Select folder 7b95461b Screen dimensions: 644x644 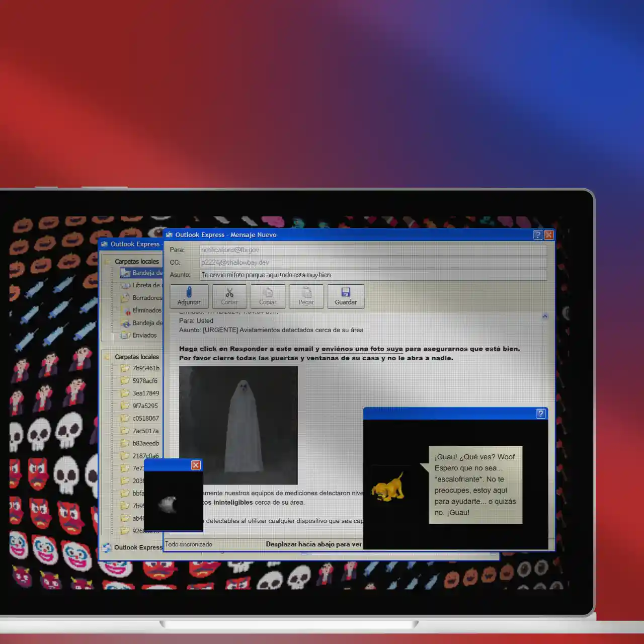(x=140, y=368)
